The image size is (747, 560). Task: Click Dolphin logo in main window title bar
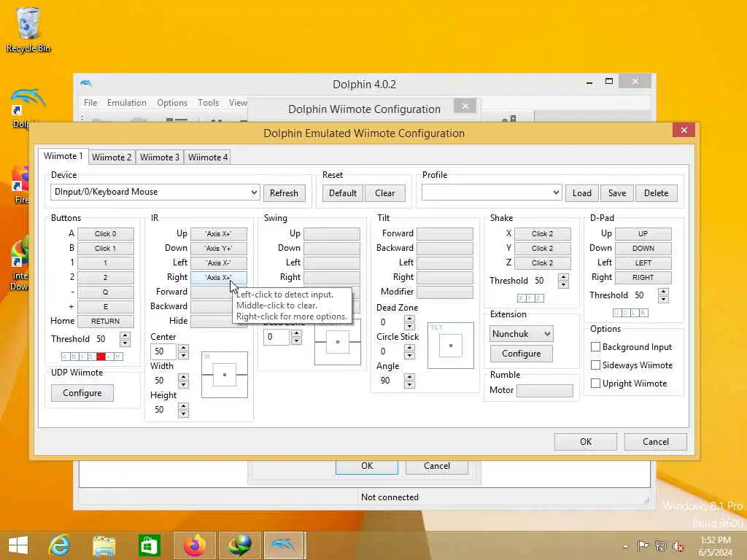(86, 83)
